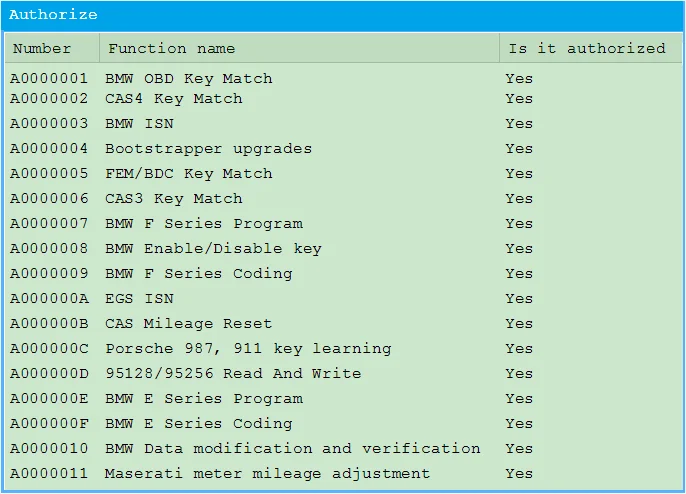The width and height of the screenshot is (686, 494).
Task: Click the Maserati meter mileage adjustment row
Action: pos(267,474)
